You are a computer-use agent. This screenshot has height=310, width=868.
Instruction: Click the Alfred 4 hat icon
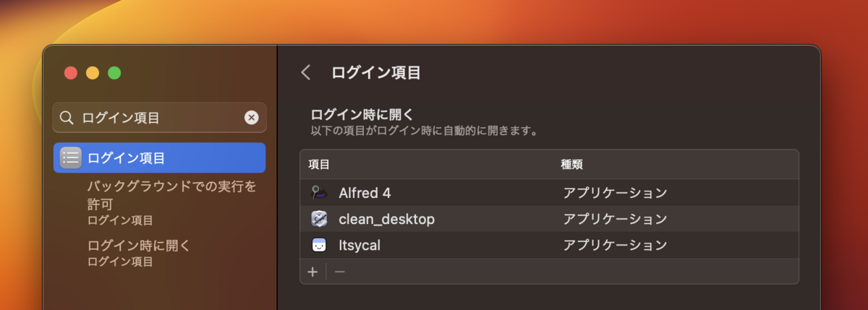319,193
